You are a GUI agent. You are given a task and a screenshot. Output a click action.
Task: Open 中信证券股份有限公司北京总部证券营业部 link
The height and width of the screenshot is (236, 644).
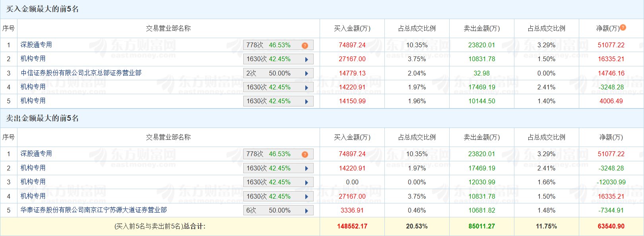(81, 73)
